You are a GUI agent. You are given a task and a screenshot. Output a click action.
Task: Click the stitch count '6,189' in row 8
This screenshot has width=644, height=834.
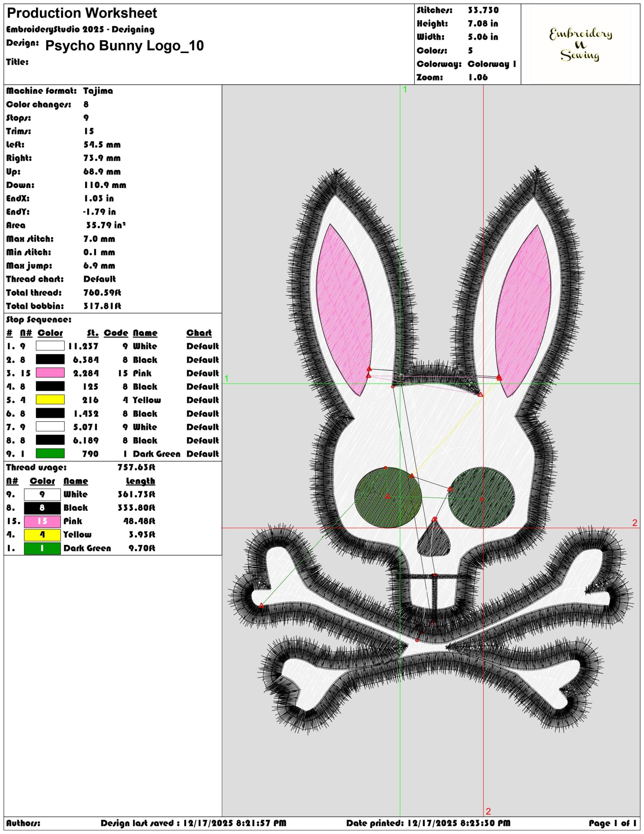(x=86, y=440)
